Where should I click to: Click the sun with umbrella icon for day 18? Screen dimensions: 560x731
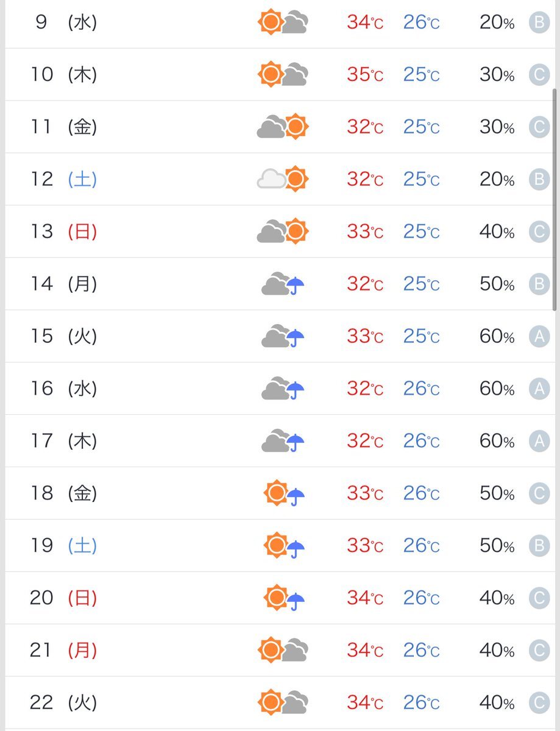pos(285,493)
